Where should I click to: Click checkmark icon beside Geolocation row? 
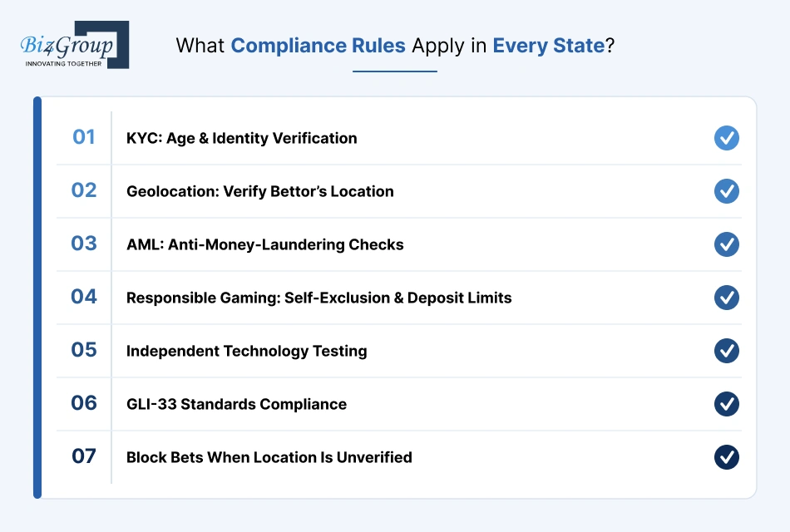[727, 191]
